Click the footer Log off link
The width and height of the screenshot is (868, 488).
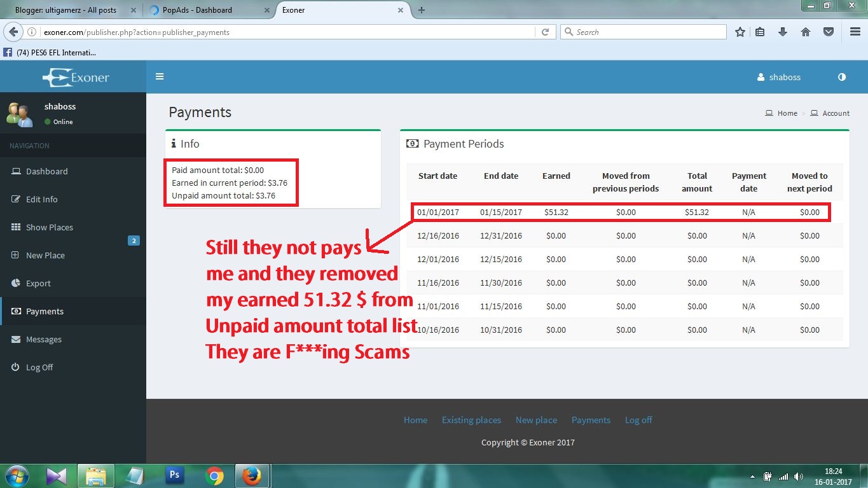tap(638, 420)
